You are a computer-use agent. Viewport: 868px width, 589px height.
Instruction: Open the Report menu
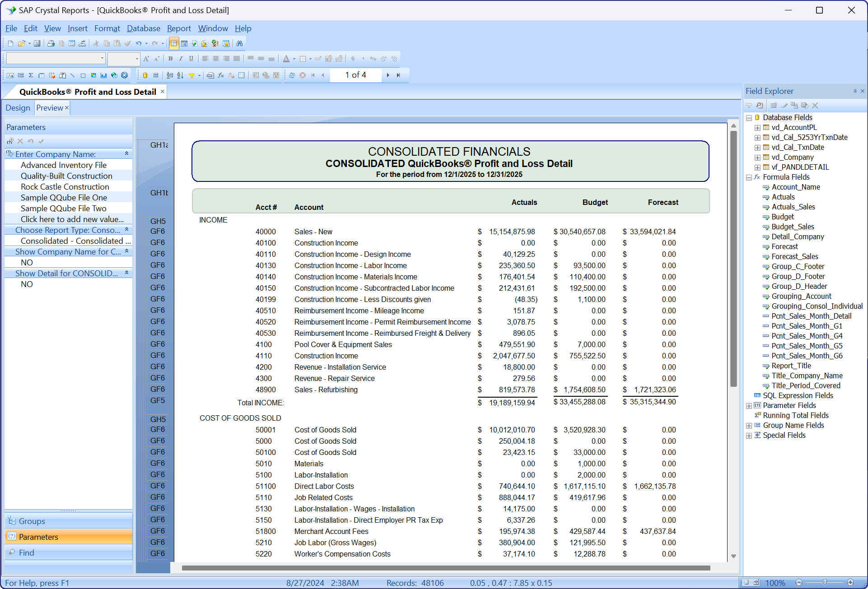click(179, 28)
